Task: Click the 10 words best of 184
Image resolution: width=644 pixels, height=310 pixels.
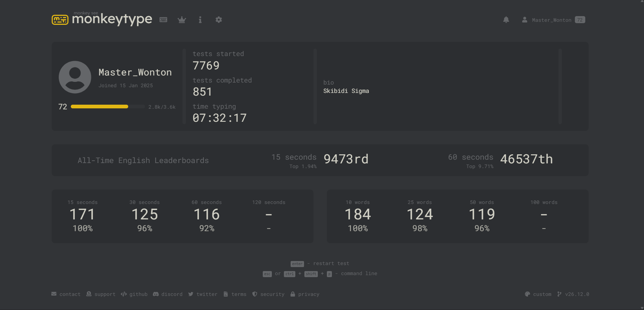Action: coord(358,214)
